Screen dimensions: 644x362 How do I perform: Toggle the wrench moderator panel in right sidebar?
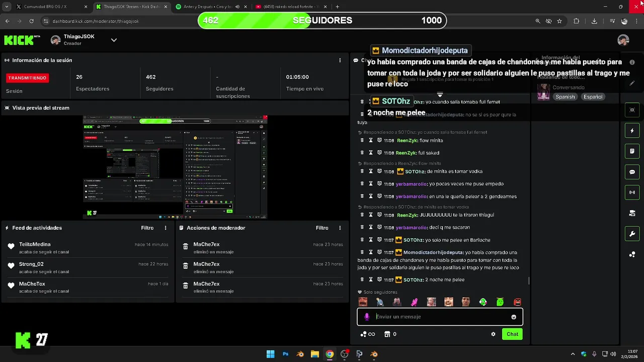[632, 234]
